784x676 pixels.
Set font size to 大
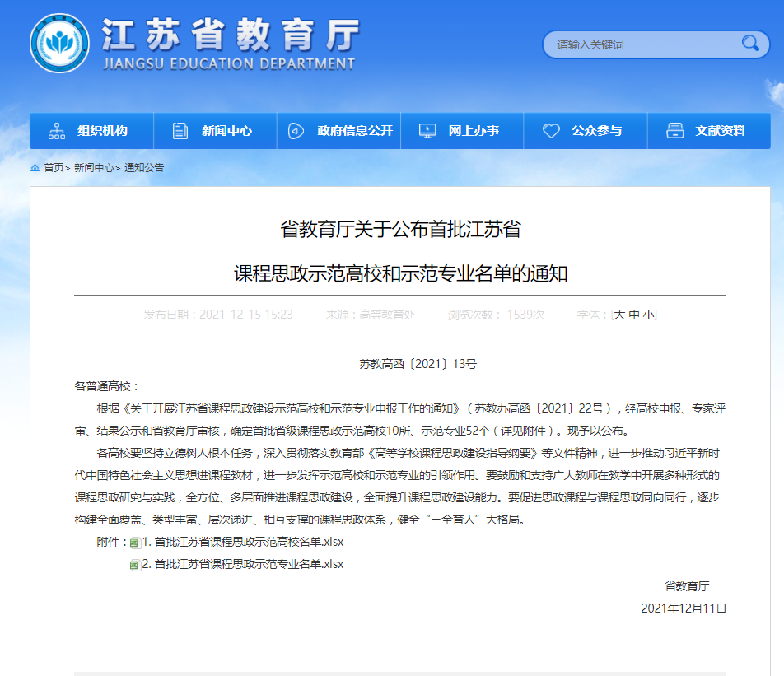(619, 315)
